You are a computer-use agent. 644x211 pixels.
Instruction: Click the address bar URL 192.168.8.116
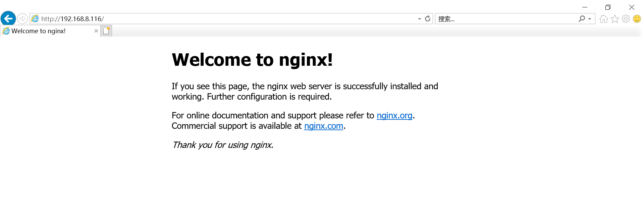click(x=72, y=19)
